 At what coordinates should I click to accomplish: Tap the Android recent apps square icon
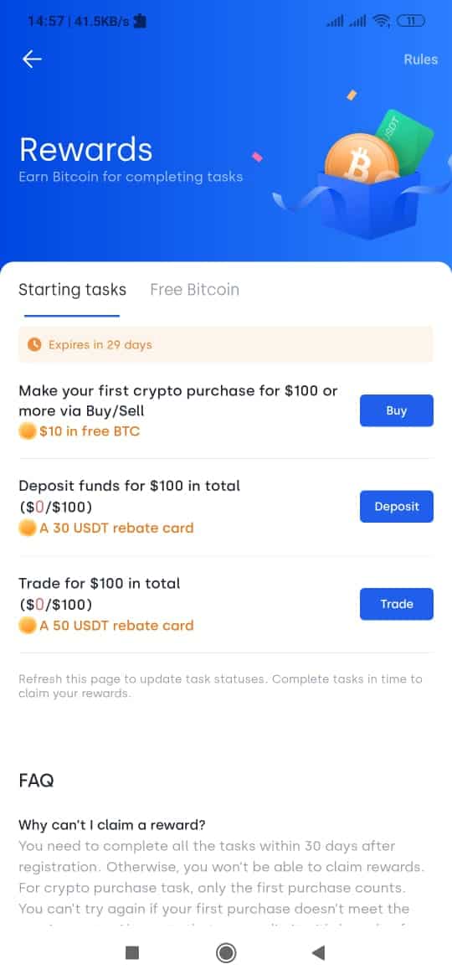(x=131, y=952)
